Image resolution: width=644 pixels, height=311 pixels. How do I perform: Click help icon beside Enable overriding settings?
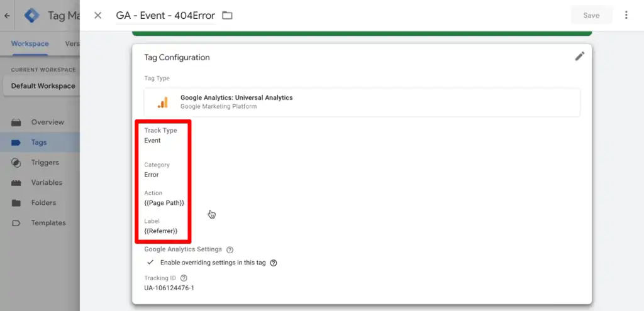[274, 263]
